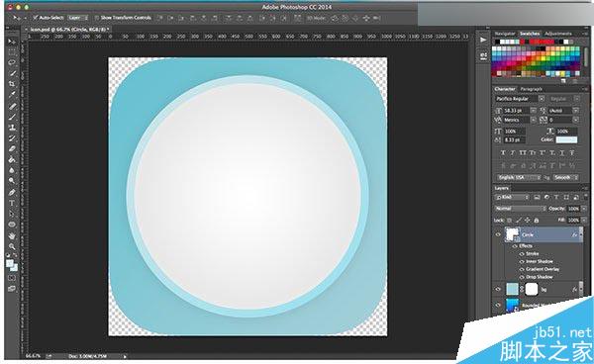
Task: Click the foreground color swatch in toolbar
Action: (x=10, y=264)
